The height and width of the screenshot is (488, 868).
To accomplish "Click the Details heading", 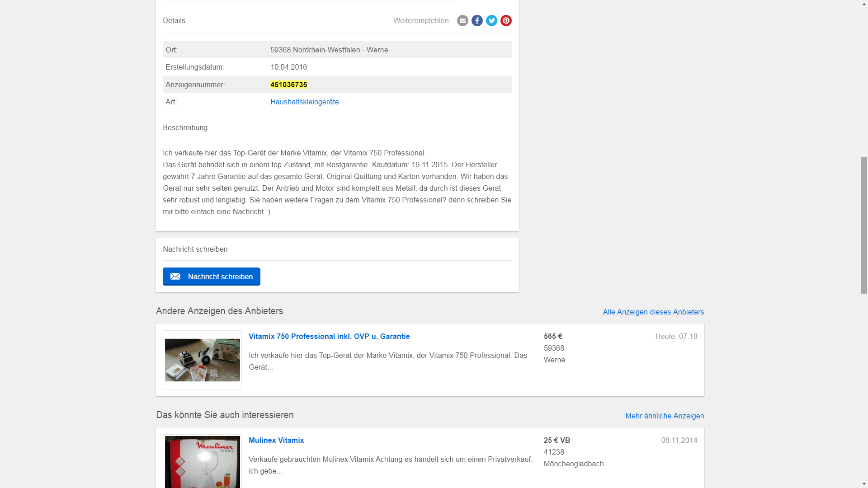I will pyautogui.click(x=174, y=21).
